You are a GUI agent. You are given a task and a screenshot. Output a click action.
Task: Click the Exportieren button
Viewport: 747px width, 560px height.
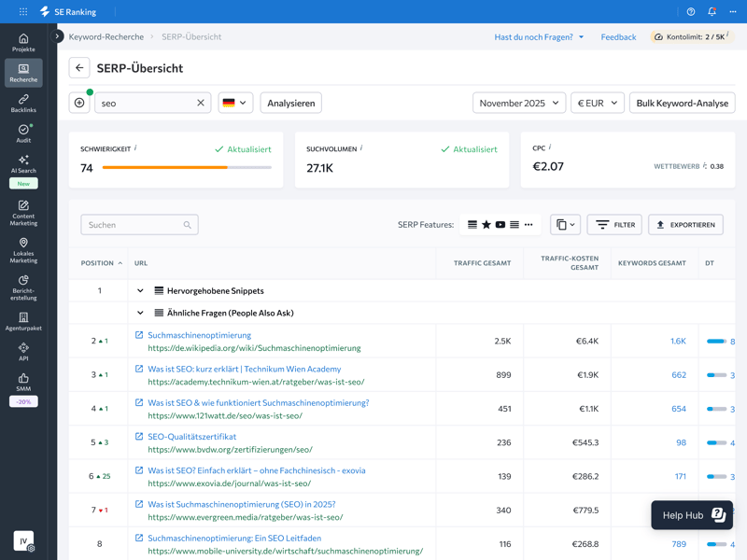pyautogui.click(x=685, y=225)
